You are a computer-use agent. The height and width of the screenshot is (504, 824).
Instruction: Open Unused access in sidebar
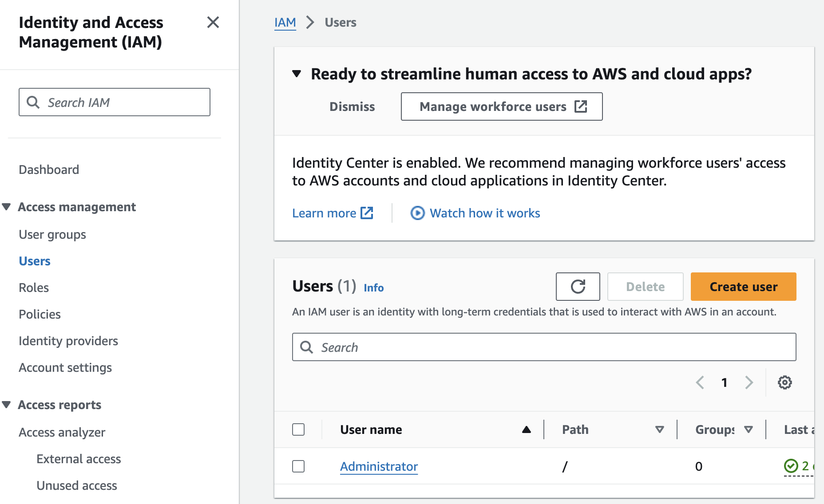(77, 485)
